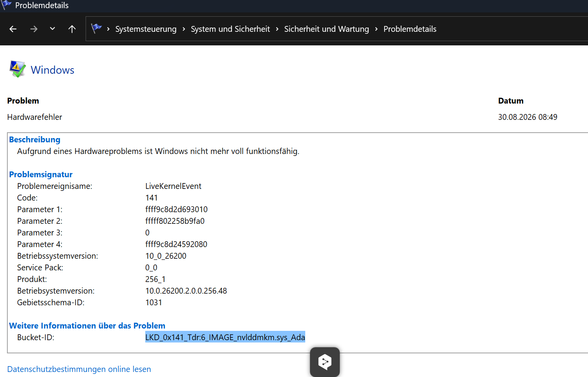The width and height of the screenshot is (588, 377).
Task: Select Parameter 1 value ffff9c8d2d693010
Action: [176, 209]
